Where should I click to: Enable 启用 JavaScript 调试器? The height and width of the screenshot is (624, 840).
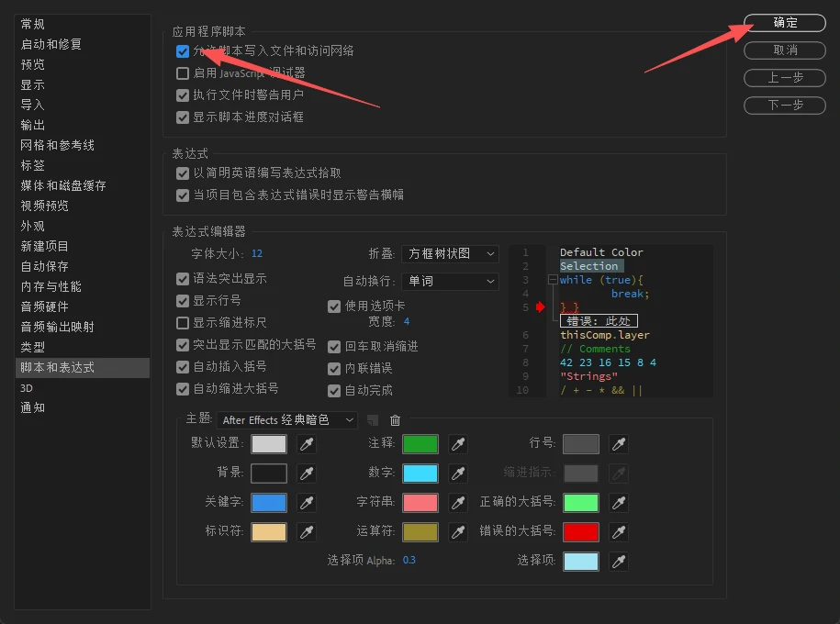tap(183, 72)
